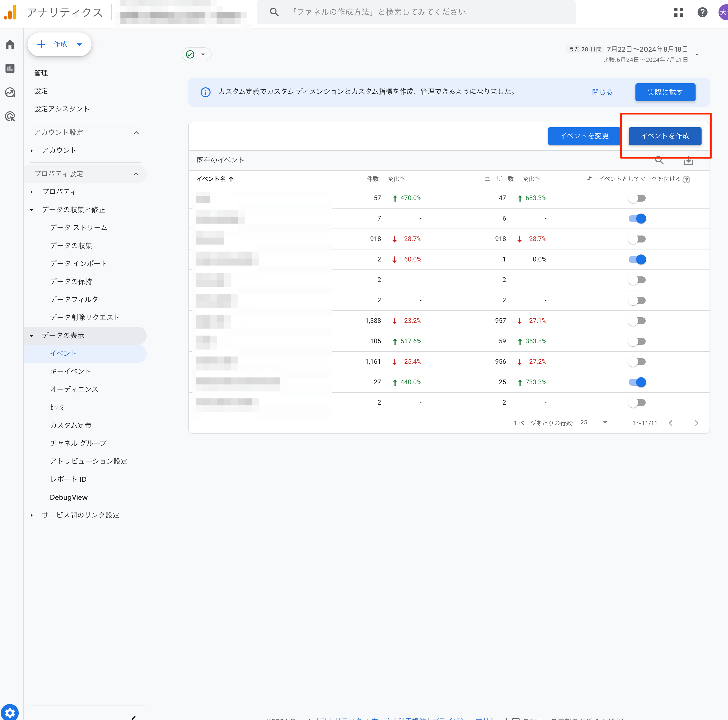Select データフィルタ in sidebar
The image size is (728, 720).
click(x=74, y=300)
